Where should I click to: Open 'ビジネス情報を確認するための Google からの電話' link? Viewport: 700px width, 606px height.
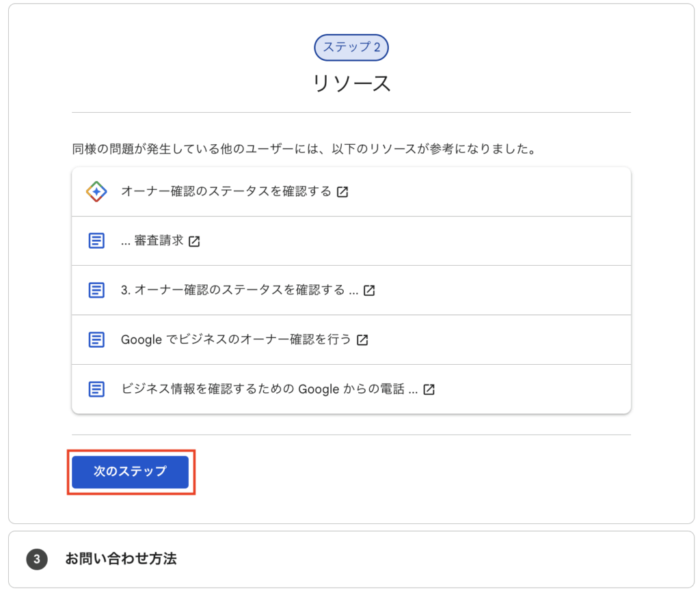(x=269, y=389)
